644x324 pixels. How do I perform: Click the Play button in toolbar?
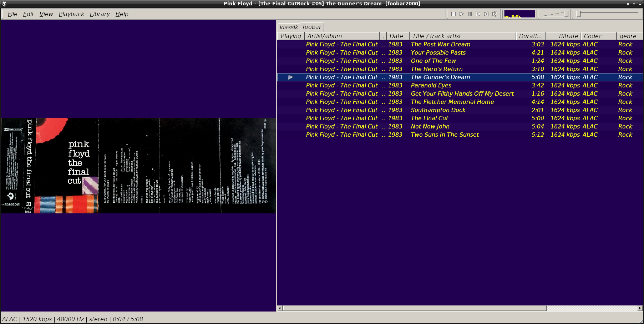[x=462, y=14]
